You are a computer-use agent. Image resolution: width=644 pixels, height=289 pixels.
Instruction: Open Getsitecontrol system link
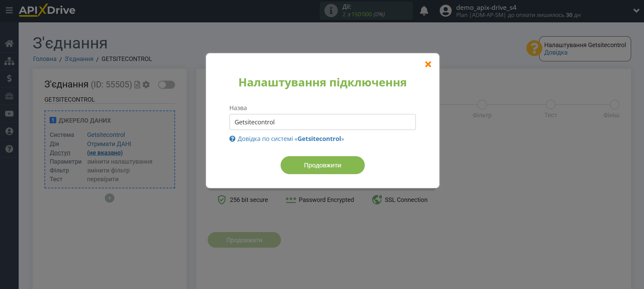point(106,135)
